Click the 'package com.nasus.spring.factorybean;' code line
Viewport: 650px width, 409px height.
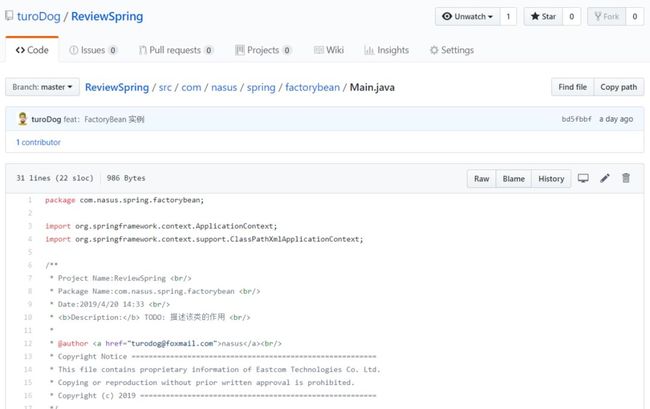click(x=124, y=200)
